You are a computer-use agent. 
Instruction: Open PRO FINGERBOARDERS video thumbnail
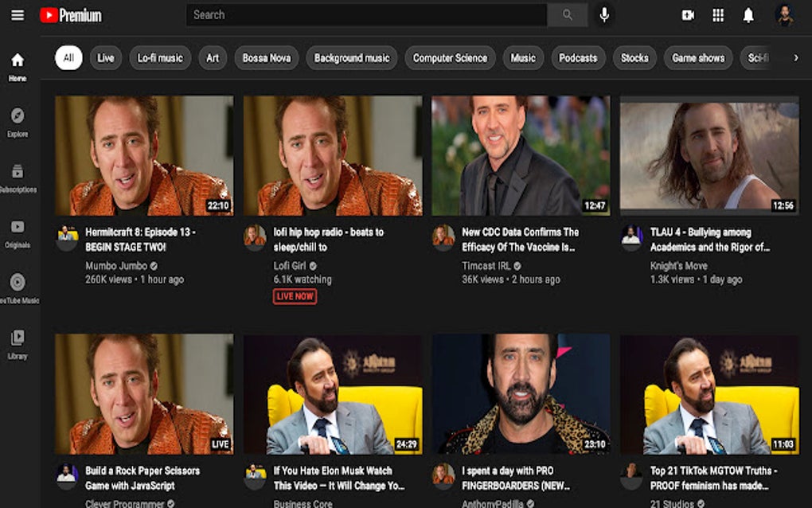click(x=521, y=394)
